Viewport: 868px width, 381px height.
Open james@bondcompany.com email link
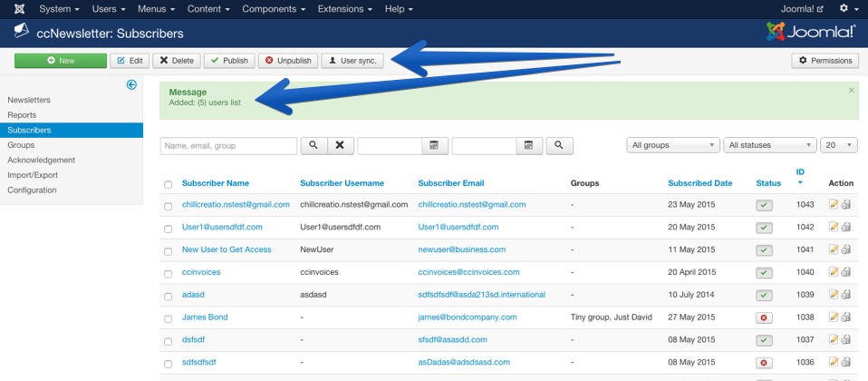point(468,317)
